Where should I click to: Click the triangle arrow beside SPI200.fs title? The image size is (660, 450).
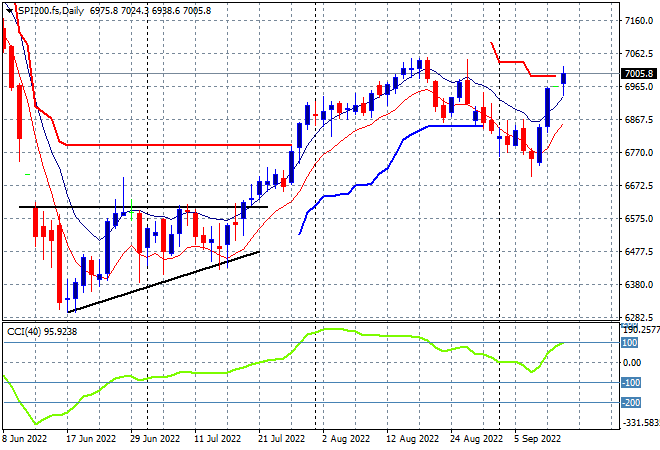9,11
